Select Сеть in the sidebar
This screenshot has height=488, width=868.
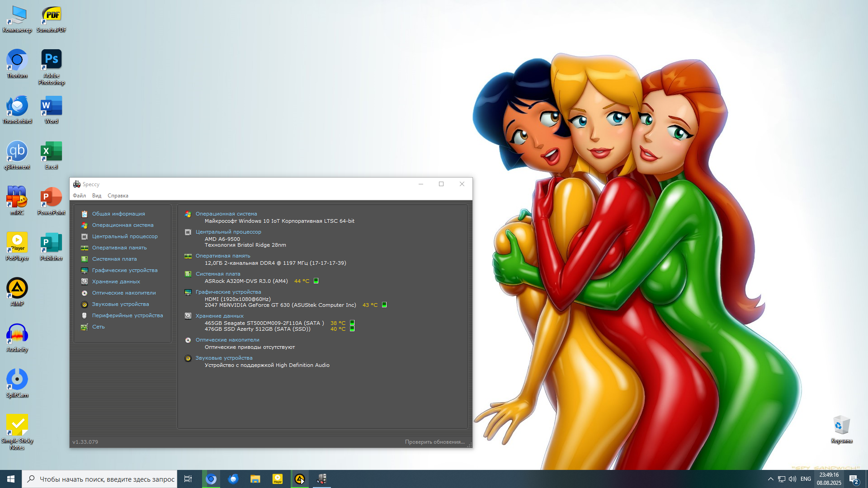[x=98, y=327]
